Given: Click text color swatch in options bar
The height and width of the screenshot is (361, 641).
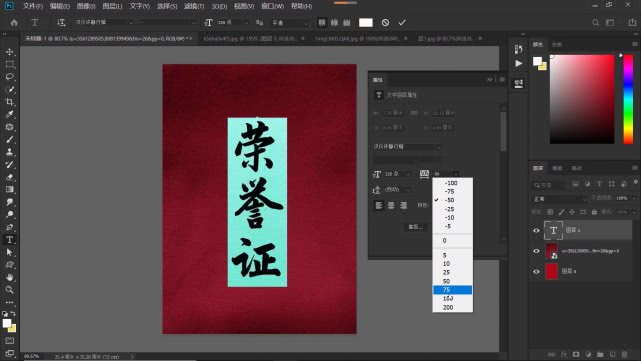Looking at the screenshot, I should point(366,23).
